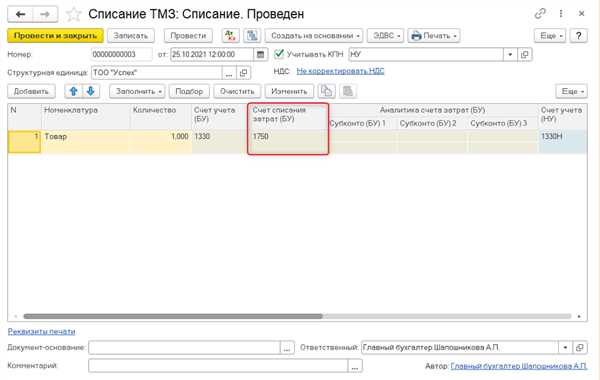600x380 pixels.
Task: Click Очистить button
Action: tap(237, 91)
